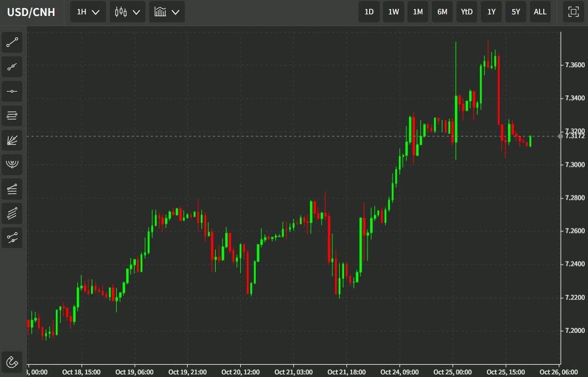This screenshot has height=377, width=588.
Task: Click the 7.2000 price axis label
Action: pos(575,331)
